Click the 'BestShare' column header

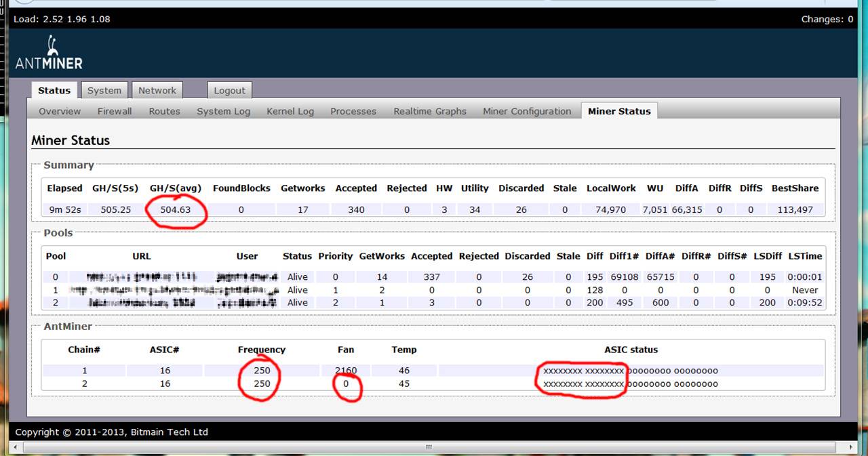pos(795,188)
